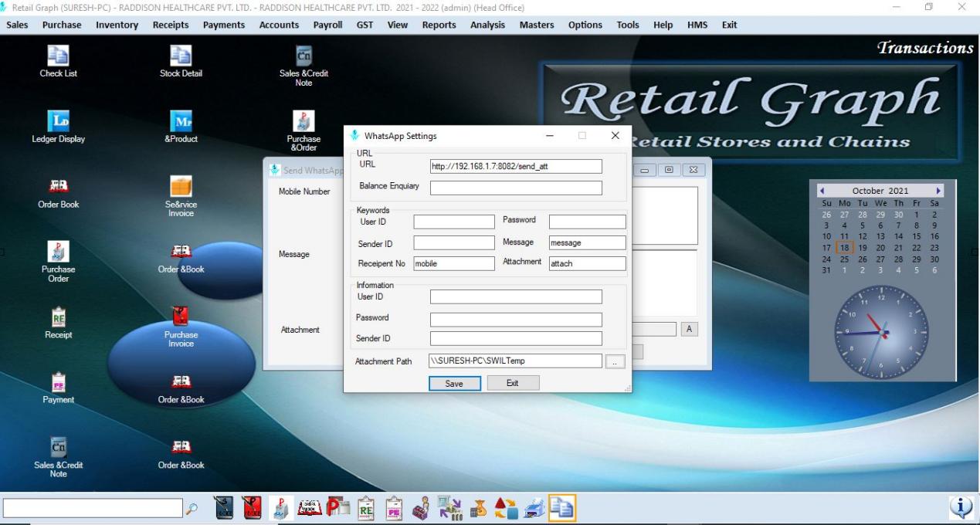The image size is (980, 525).
Task: Click the blue S book toolbar icon
Action: click(223, 507)
